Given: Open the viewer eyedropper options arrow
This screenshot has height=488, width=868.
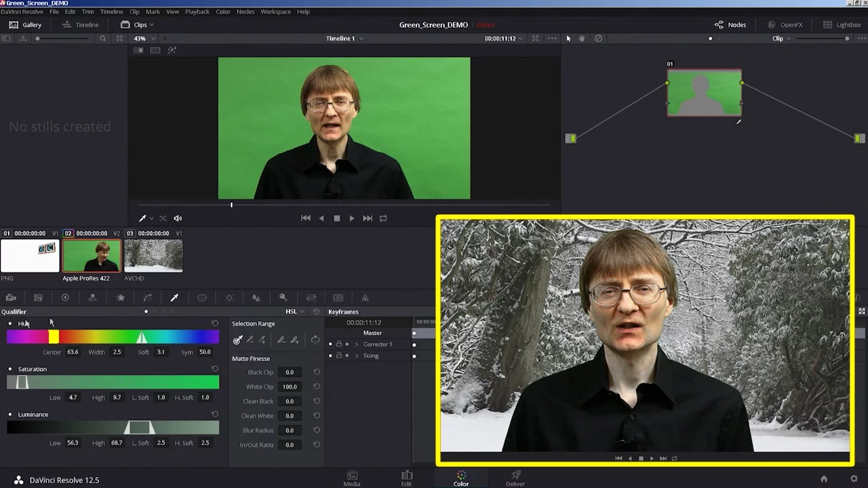Looking at the screenshot, I should pos(151,218).
